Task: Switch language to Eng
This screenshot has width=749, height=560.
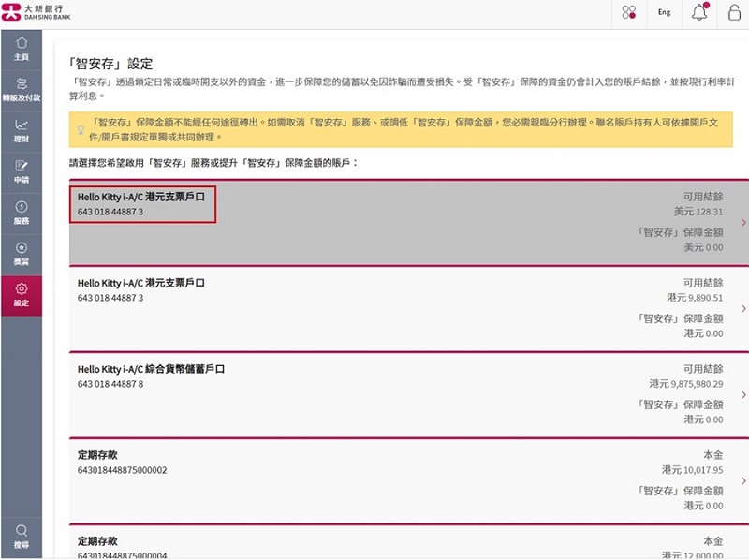Action: coord(664,13)
